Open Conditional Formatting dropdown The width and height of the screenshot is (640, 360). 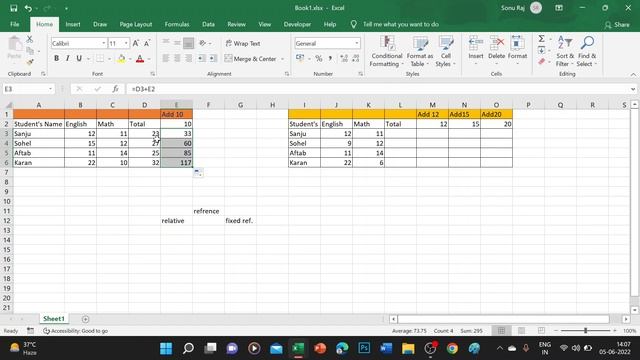pos(387,51)
